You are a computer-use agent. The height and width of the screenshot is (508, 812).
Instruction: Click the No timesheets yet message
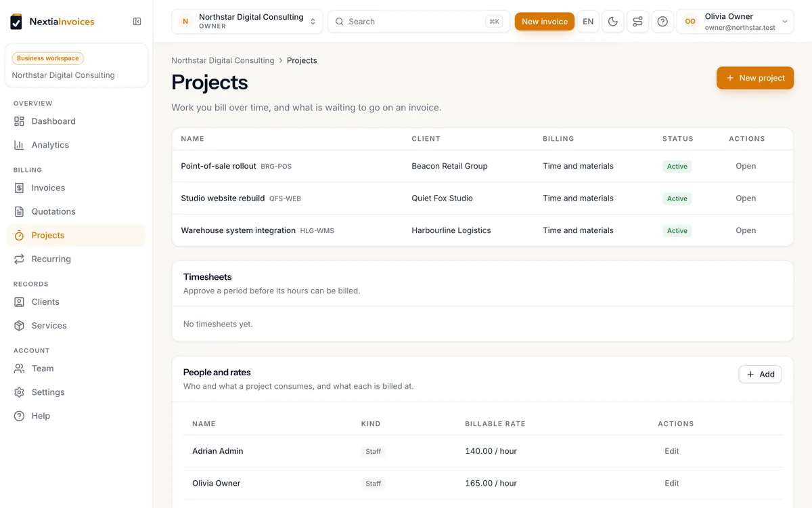[218, 324]
